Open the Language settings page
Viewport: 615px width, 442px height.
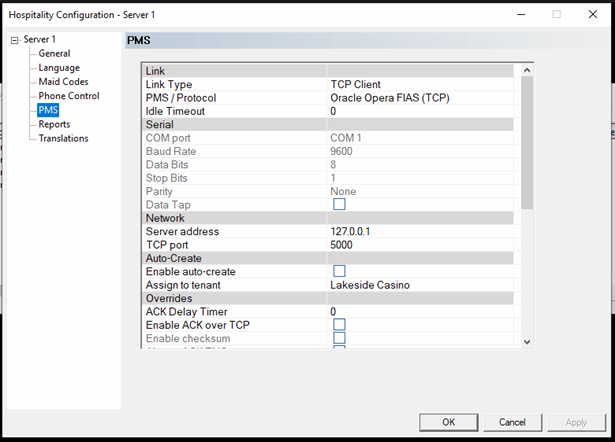pyautogui.click(x=59, y=68)
